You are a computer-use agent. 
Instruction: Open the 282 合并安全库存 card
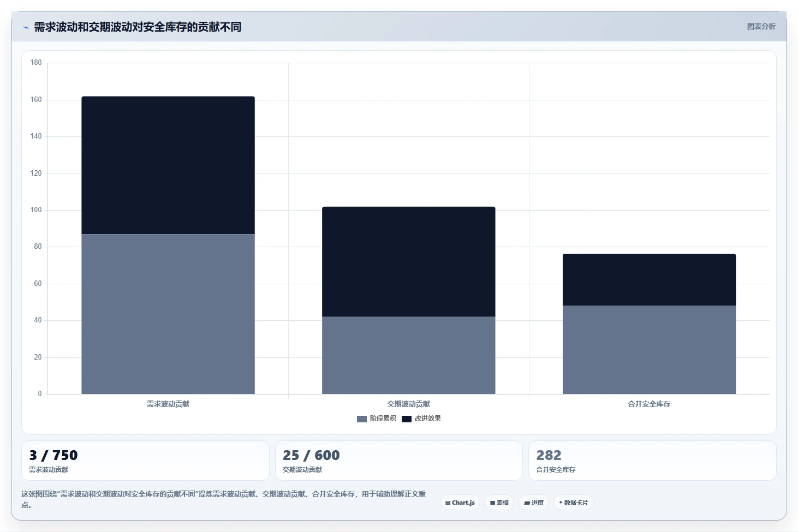click(652, 461)
